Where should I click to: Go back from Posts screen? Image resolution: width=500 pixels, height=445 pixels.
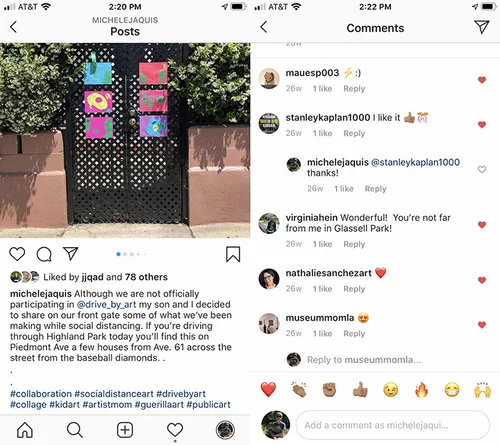13,27
